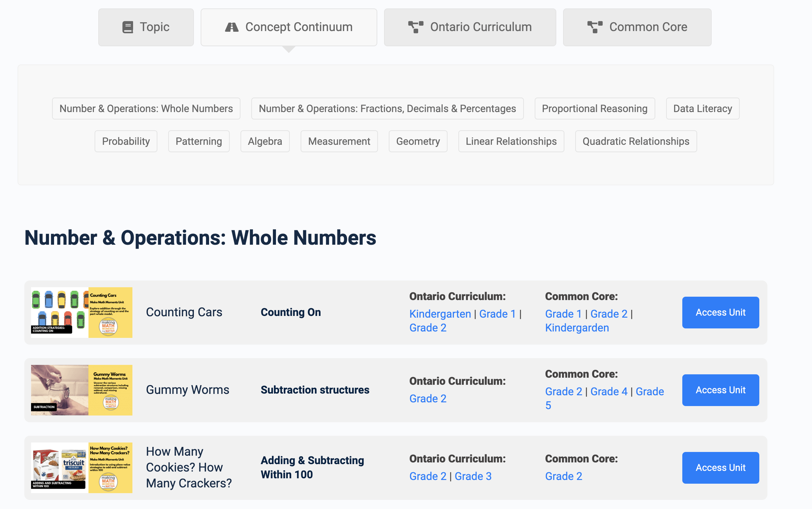The width and height of the screenshot is (812, 509).
Task: Select Gummy Worms unit thumbnail
Action: [x=81, y=390]
